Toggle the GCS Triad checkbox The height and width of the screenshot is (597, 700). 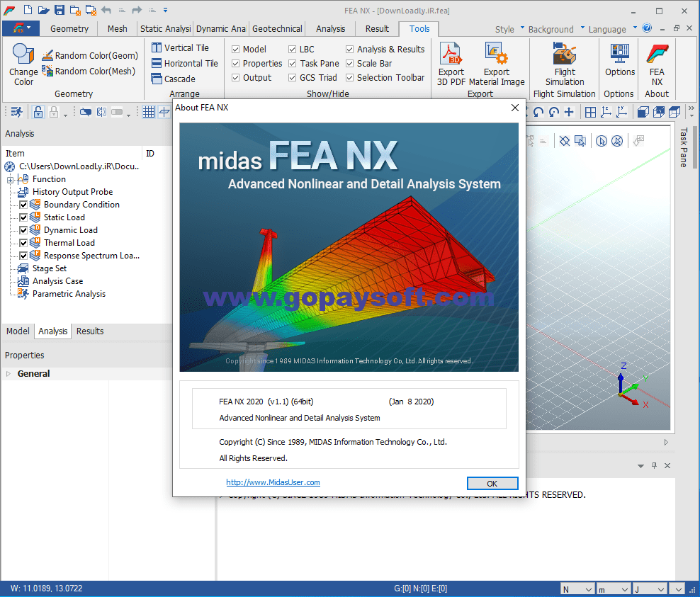(x=293, y=78)
